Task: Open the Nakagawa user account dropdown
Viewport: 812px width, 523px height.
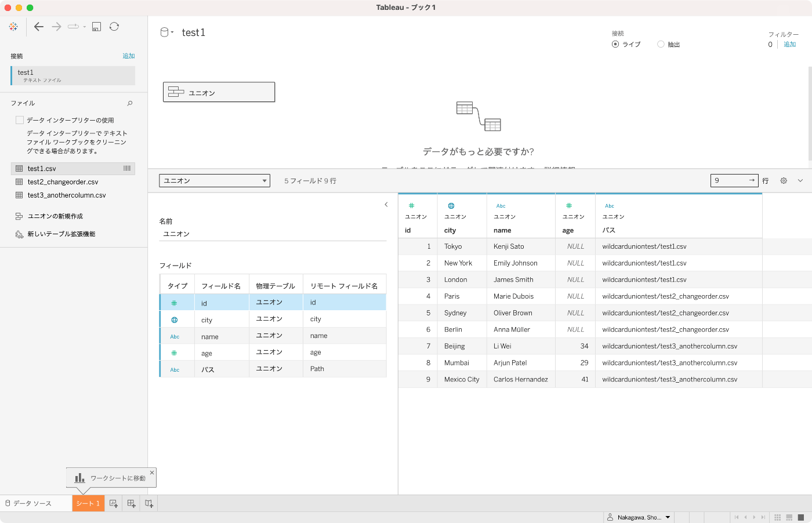Action: coord(638,517)
